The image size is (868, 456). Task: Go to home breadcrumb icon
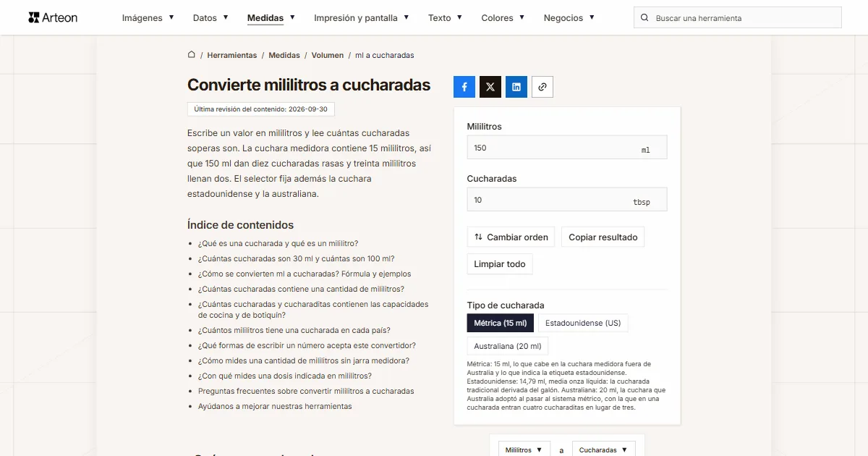click(192, 55)
